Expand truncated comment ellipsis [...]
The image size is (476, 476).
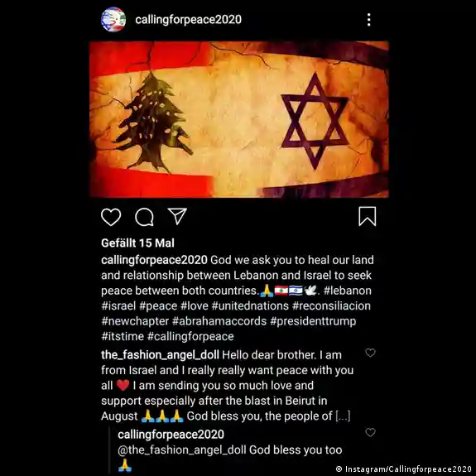[x=343, y=416]
